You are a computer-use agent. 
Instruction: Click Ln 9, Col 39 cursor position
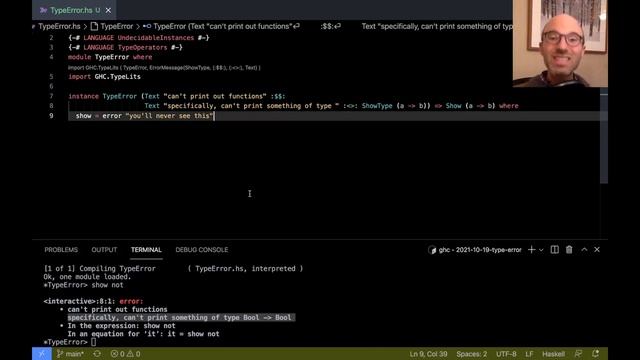pyautogui.click(x=428, y=354)
